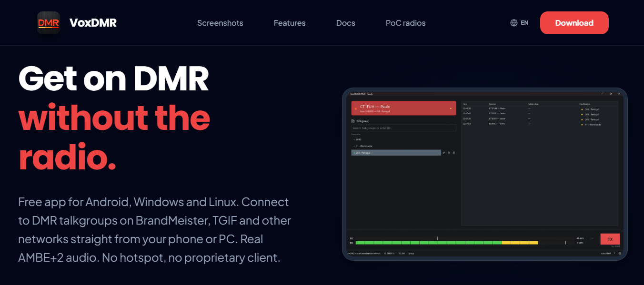
Task: Select the Carlos source entry in call log
Action: [x=497, y=113]
